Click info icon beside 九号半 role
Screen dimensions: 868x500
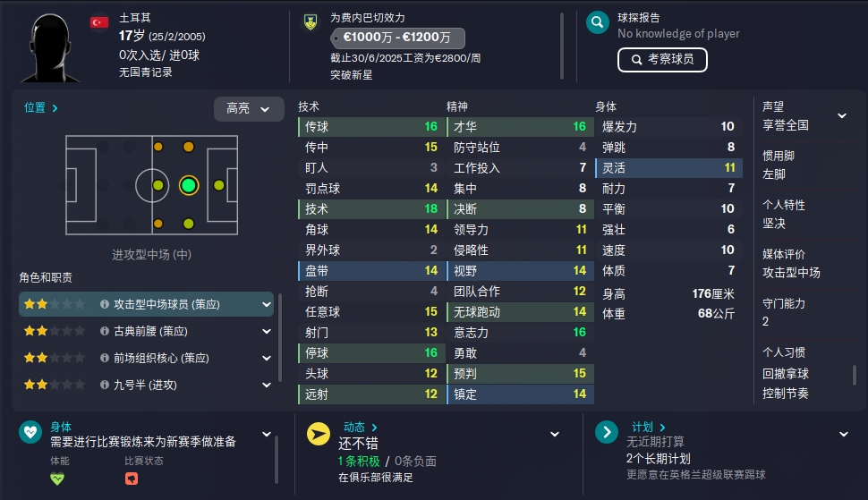click(x=104, y=385)
